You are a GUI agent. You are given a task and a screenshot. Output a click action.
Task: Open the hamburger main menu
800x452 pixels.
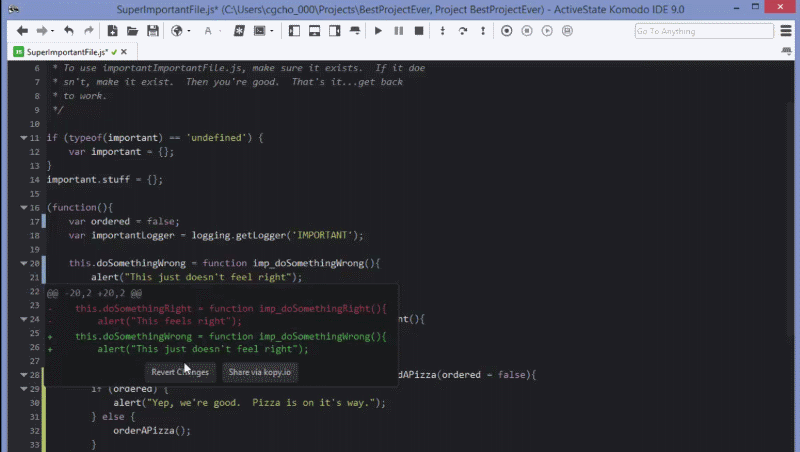pos(786,31)
